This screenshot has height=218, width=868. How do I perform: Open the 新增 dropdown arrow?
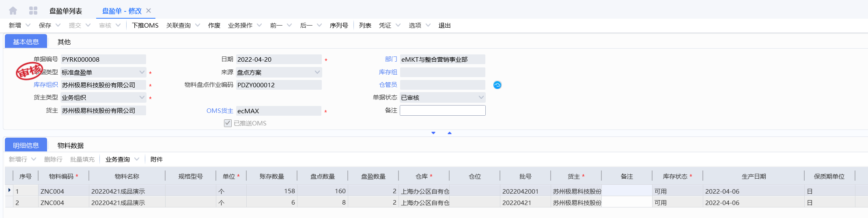[28, 25]
